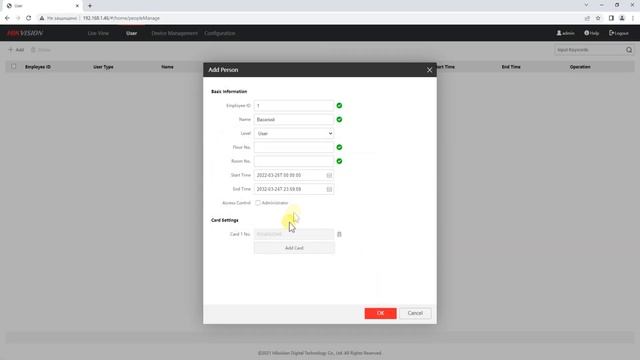Click the Operation column header

580,67
